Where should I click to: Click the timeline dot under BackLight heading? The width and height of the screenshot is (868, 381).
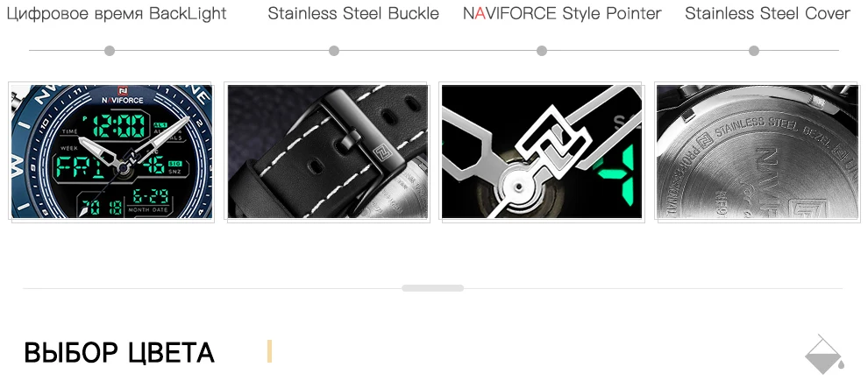110,51
